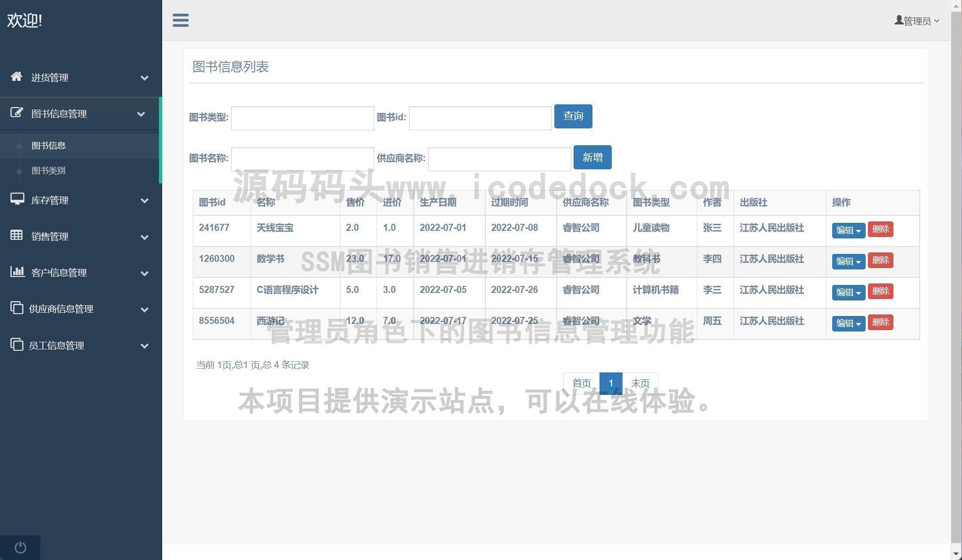Delete the 数学书 row with 删除
962x560 pixels.
click(x=880, y=260)
